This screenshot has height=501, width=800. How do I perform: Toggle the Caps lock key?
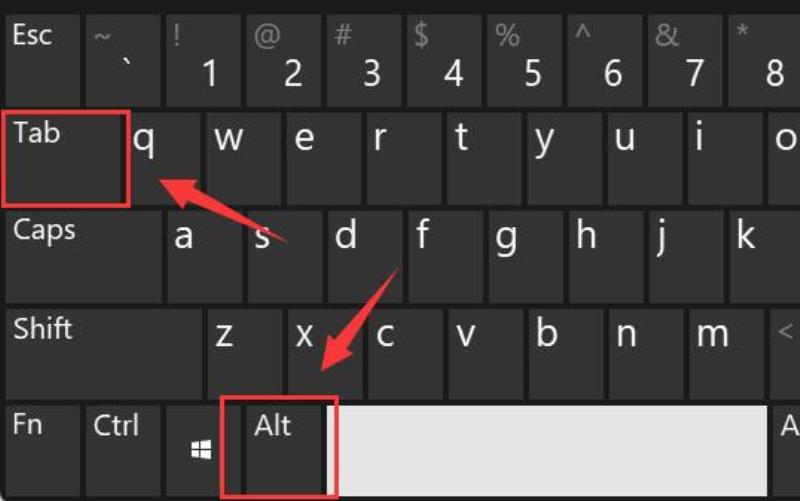tap(83, 257)
